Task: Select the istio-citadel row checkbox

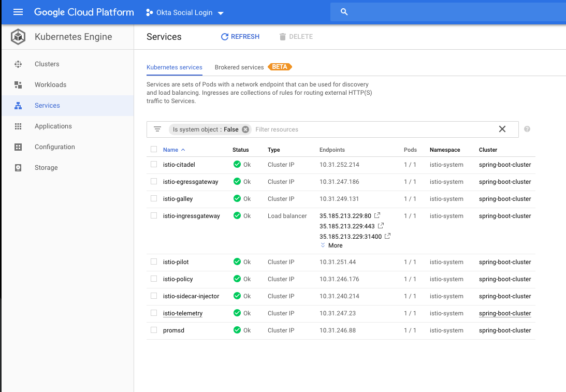Action: point(154,164)
